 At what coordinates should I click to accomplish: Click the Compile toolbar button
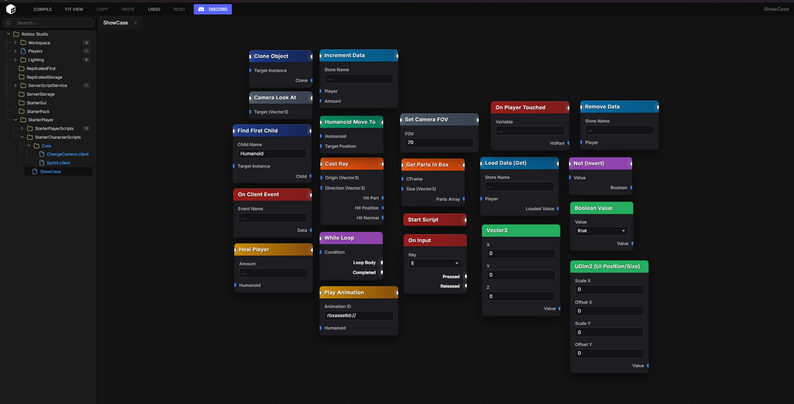coord(43,9)
